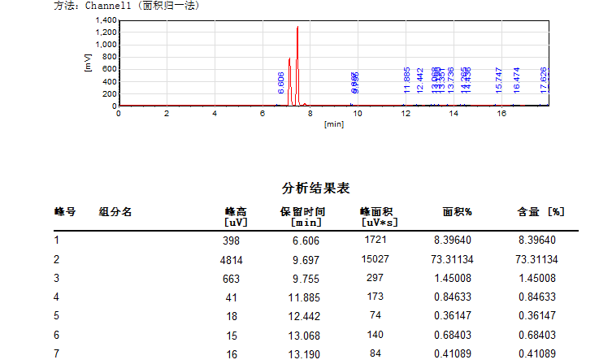The height and width of the screenshot is (364, 599).
Task: Click the 11.885 peak label in chromatogram
Action: click(407, 80)
